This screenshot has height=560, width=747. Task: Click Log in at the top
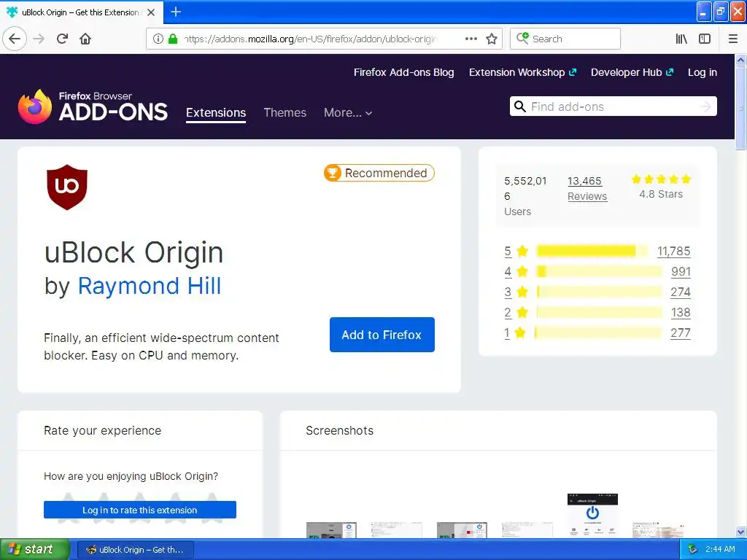tap(703, 72)
